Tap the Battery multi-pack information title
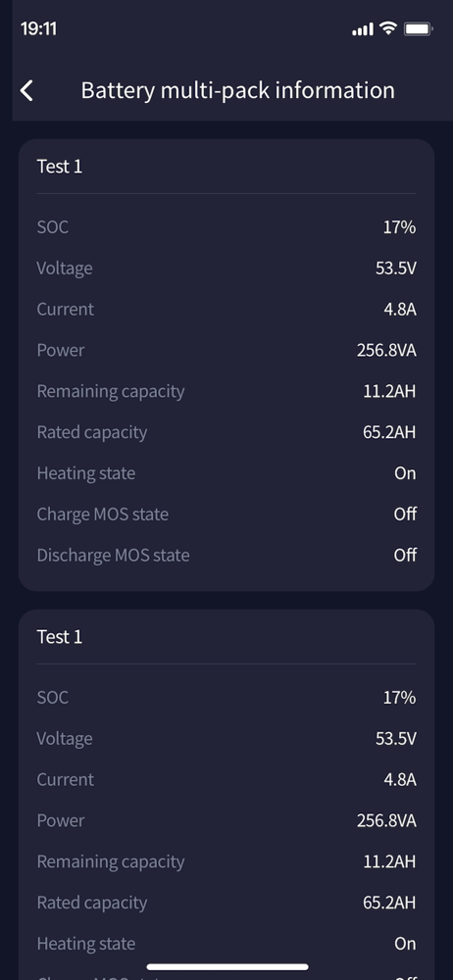This screenshot has width=453, height=980. coord(237,90)
